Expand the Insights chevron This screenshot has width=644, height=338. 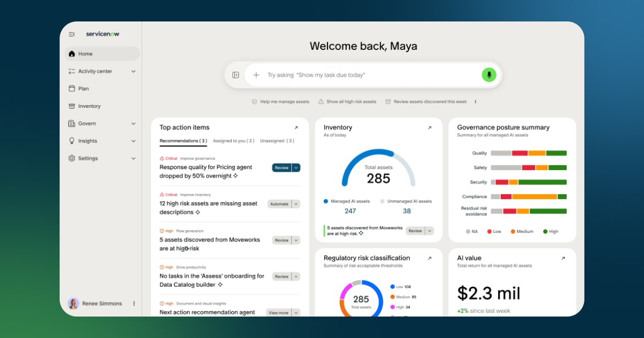(x=133, y=141)
